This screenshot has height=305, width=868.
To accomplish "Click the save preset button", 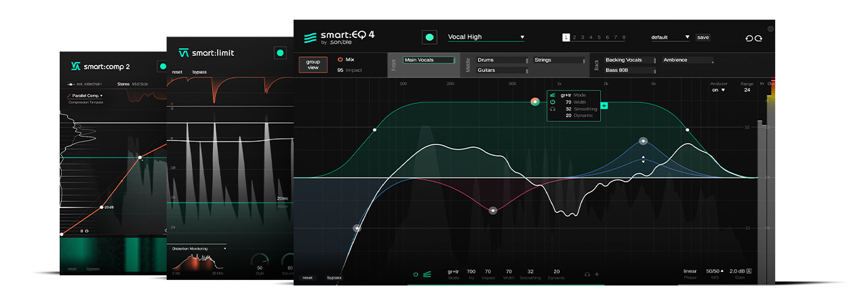I will (x=703, y=37).
